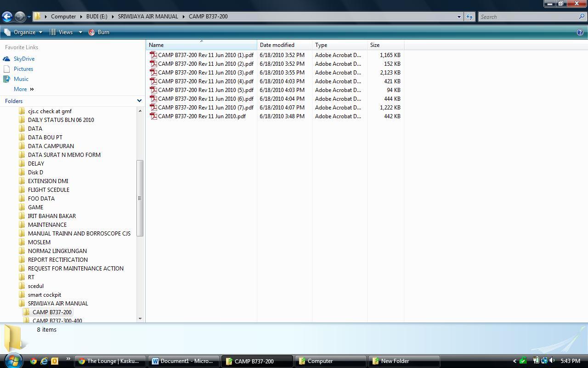Select the DATA CAMPURAN folder in tree

(x=51, y=146)
